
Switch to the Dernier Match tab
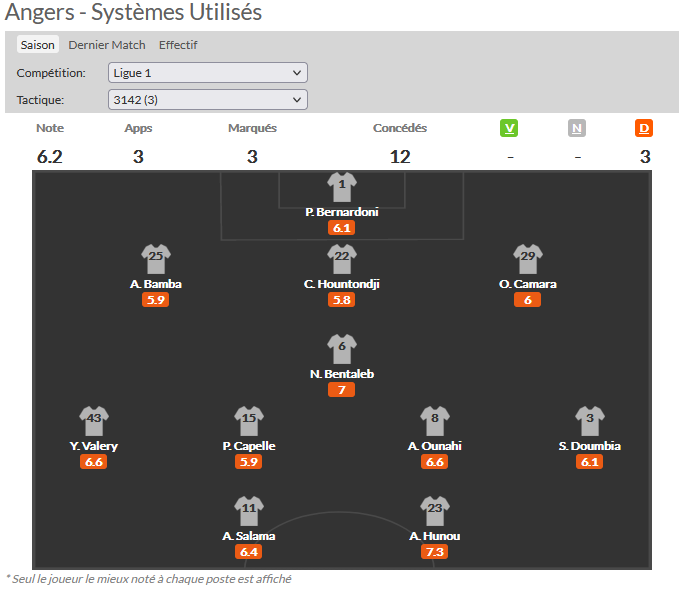tap(107, 45)
